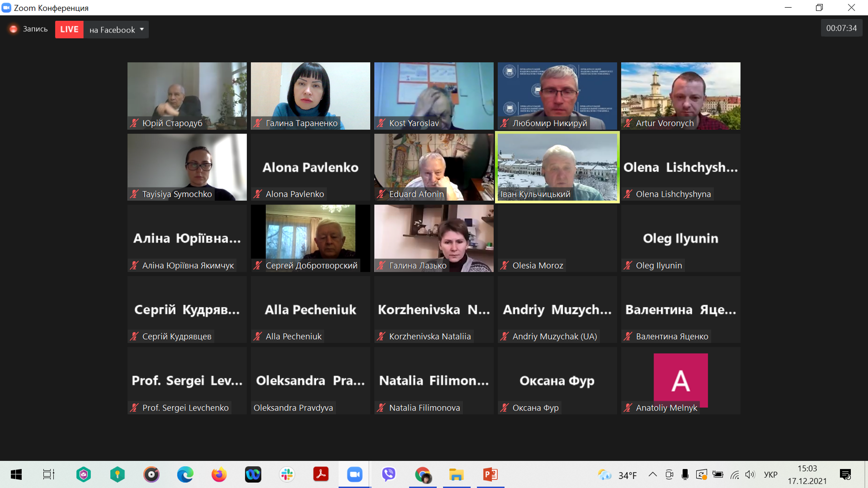The height and width of the screenshot is (488, 868).
Task: Click the small "Oleksandra Pravdyva" name label
Action: 293,408
